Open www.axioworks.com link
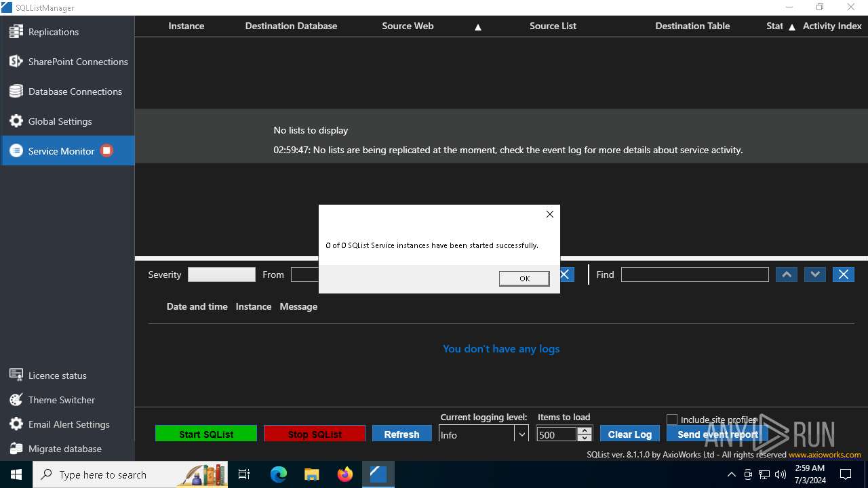Screen dimensions: 868x488 (825, 455)
